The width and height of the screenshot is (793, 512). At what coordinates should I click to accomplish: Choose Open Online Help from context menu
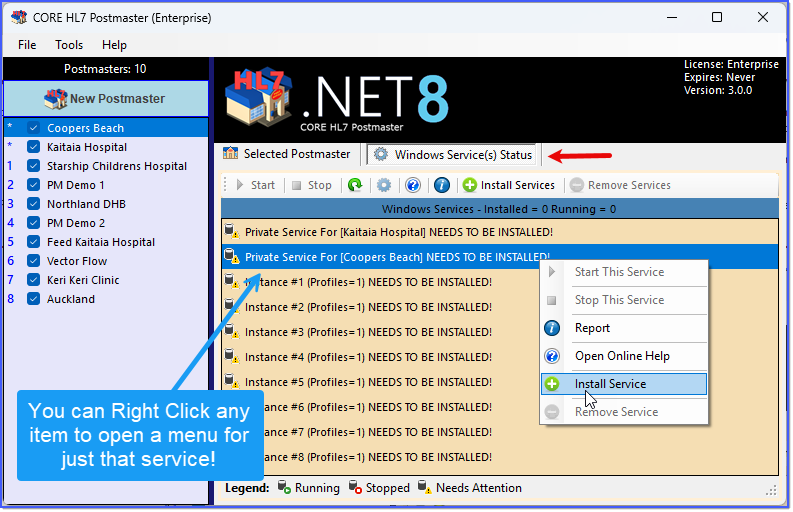tap(624, 356)
